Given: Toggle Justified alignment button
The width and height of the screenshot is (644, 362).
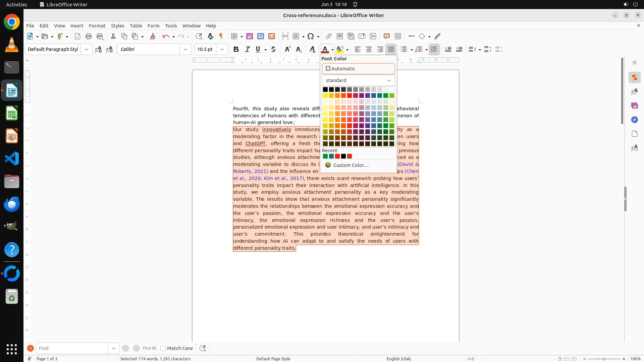Looking at the screenshot, I should [x=391, y=49].
